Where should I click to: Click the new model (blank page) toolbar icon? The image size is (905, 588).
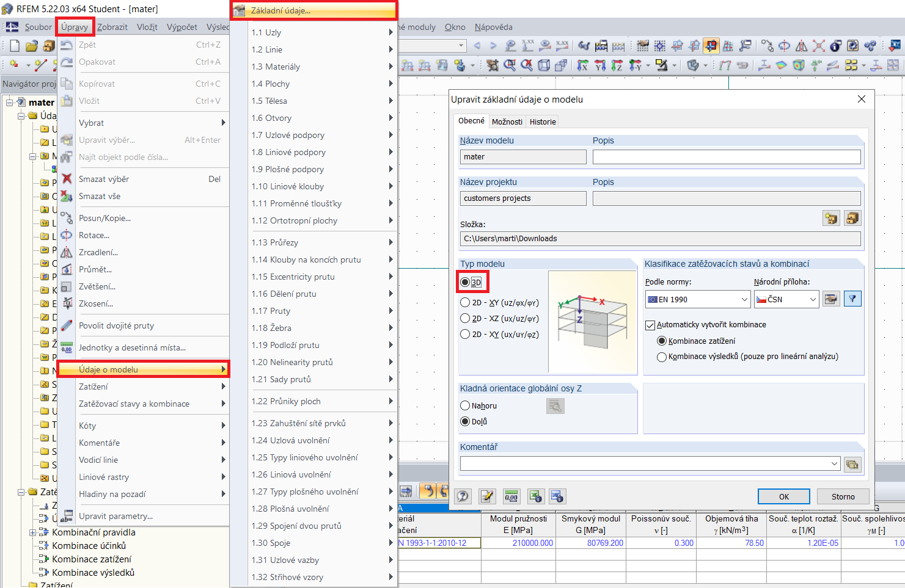15,46
